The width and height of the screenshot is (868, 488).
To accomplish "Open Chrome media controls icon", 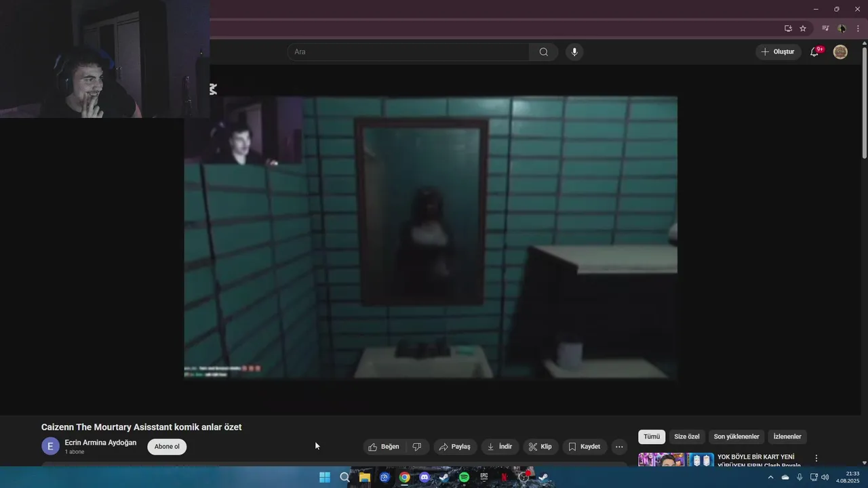I will tap(825, 28).
